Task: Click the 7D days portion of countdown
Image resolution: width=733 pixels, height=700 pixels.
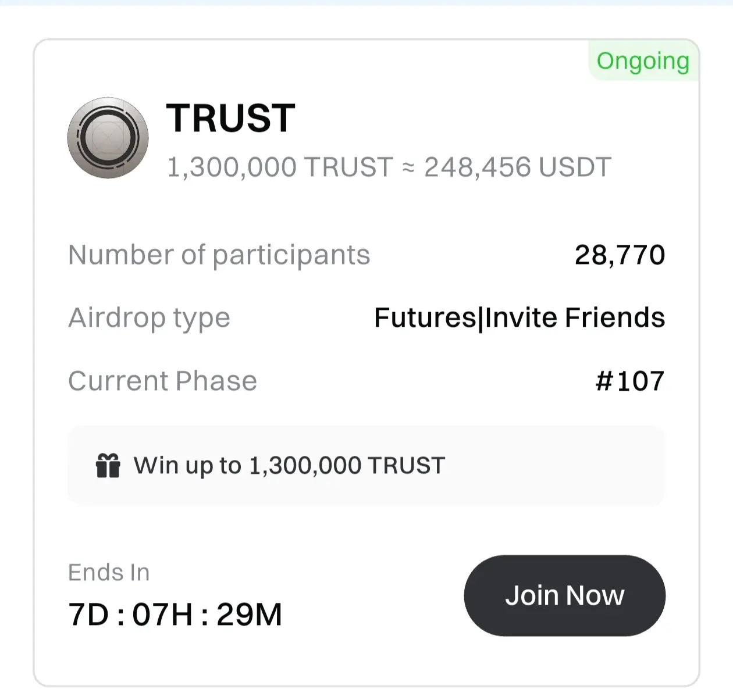Action: pos(88,615)
